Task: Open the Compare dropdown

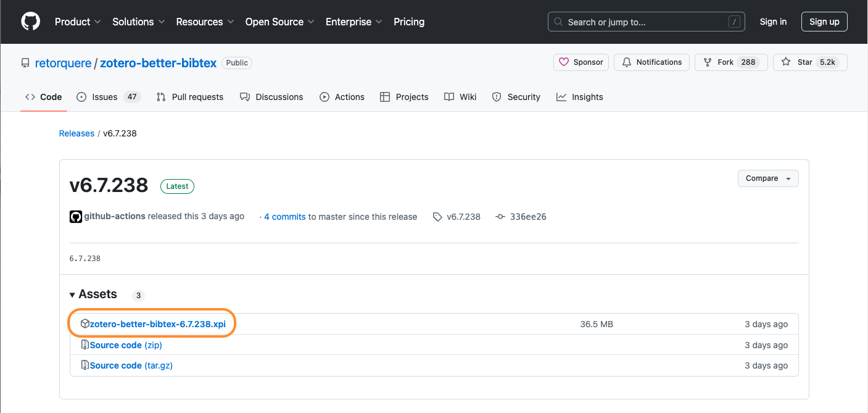Action: [x=768, y=178]
